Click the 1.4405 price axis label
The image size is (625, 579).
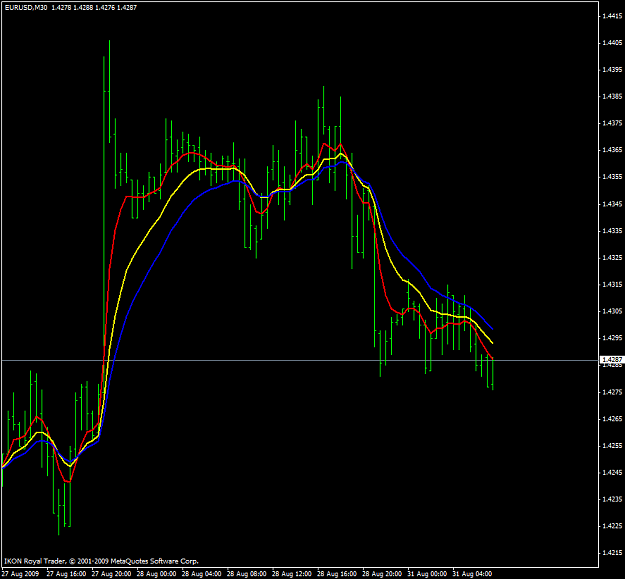(x=612, y=43)
